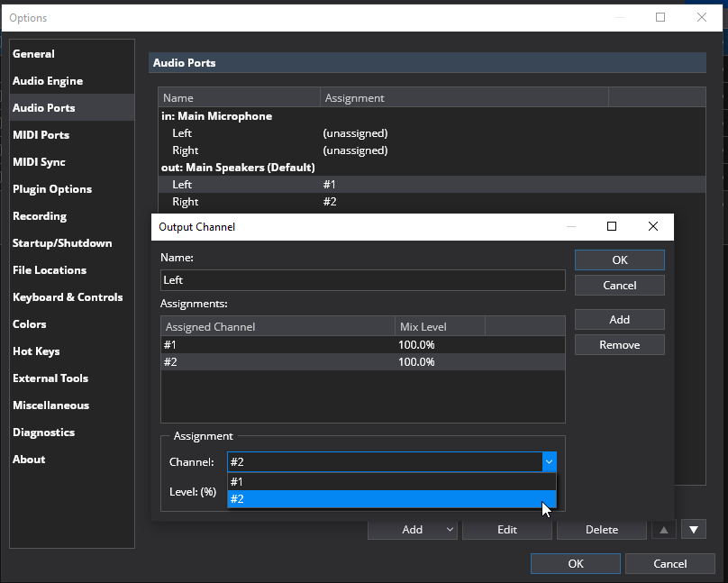
Task: Close the Options window
Action: pos(702,18)
